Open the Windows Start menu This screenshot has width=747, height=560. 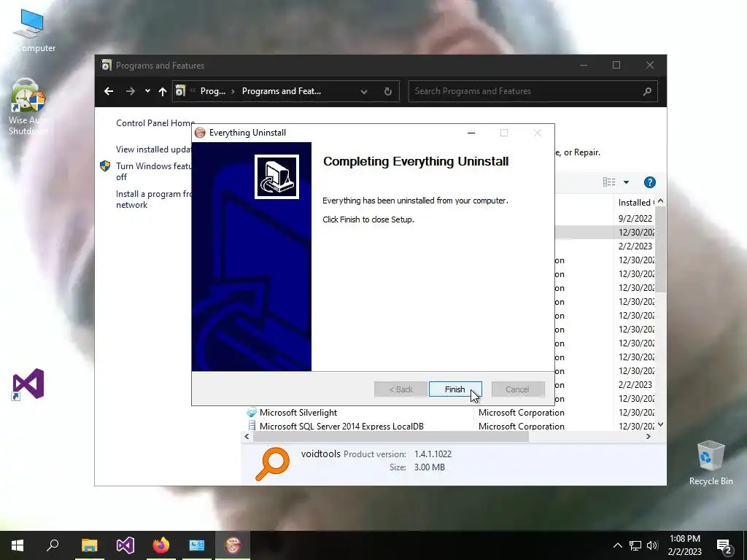[x=18, y=545]
